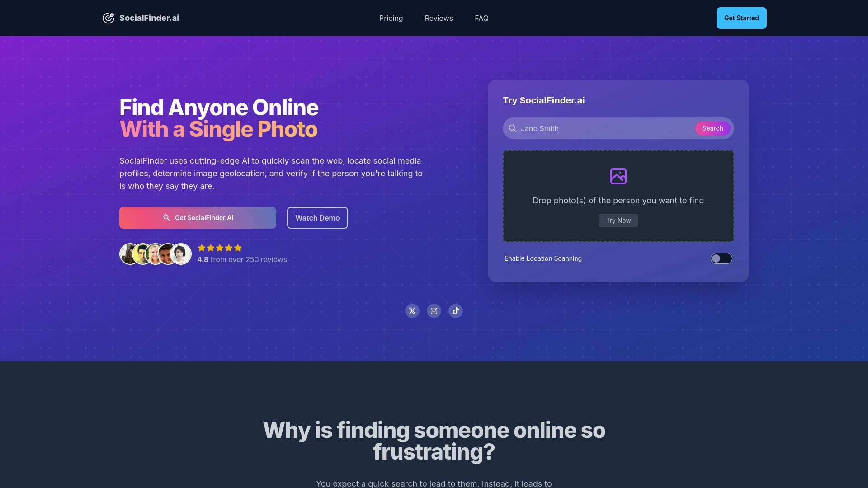Click the FAQ navigation menu item
The width and height of the screenshot is (868, 488).
click(x=481, y=18)
